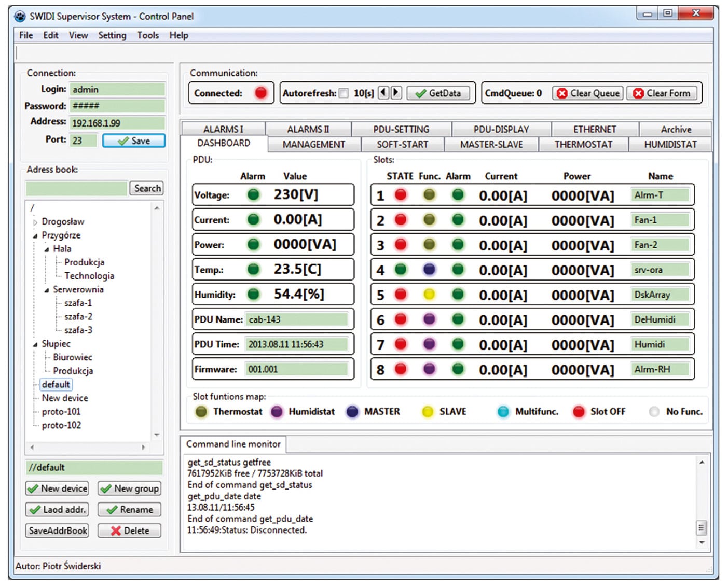The image size is (728, 587).
Task: Enable the Autorefresh checkbox
Action: 344,93
